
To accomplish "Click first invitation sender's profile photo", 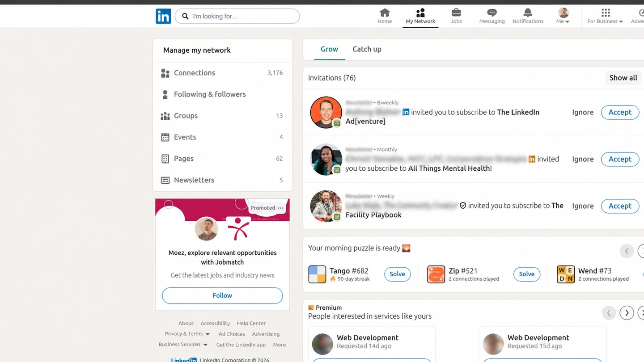I will tap(326, 112).
